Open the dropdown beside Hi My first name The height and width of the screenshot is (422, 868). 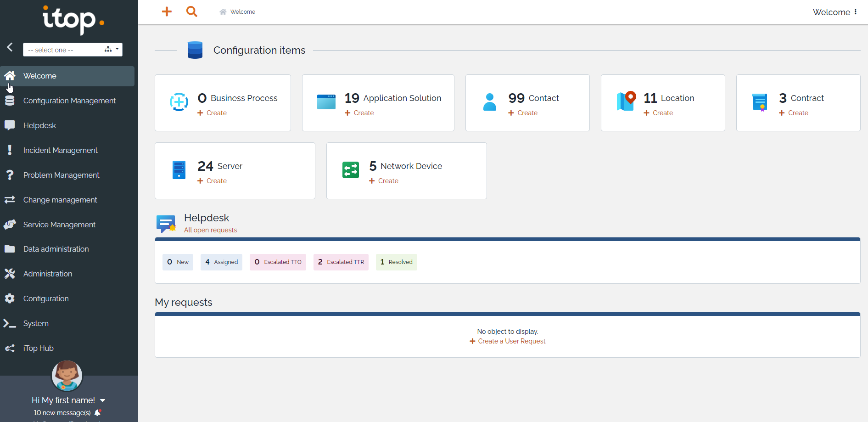(x=102, y=400)
